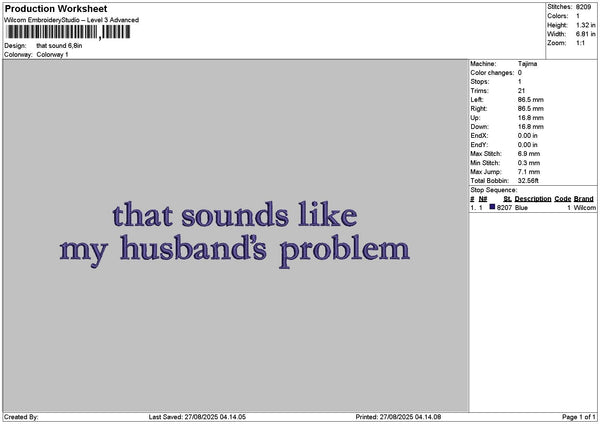600x424 pixels.
Task: Select the Brand column header
Action: 584,199
